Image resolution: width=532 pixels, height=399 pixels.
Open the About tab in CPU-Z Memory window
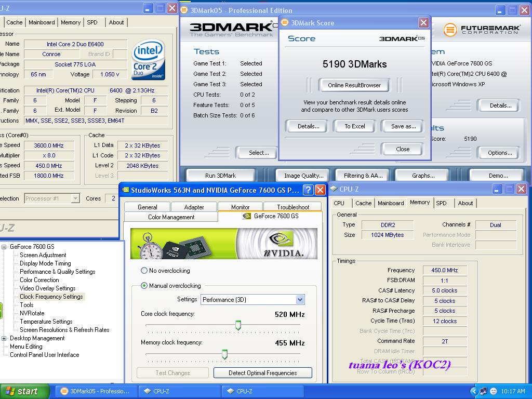[x=465, y=203]
